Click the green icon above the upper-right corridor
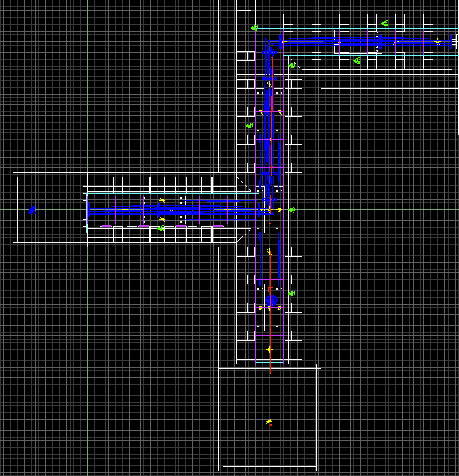459x476 pixels. (385, 24)
